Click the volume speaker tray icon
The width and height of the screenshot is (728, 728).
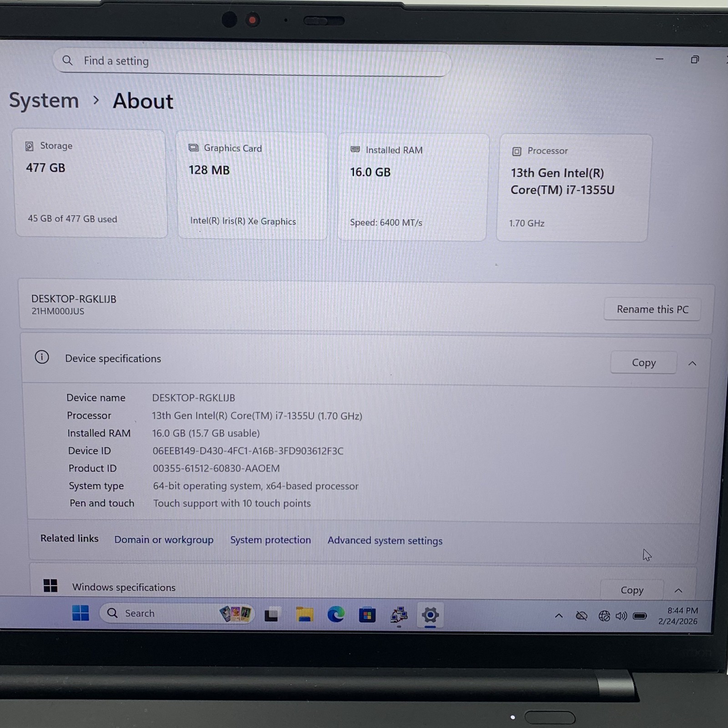click(x=621, y=616)
